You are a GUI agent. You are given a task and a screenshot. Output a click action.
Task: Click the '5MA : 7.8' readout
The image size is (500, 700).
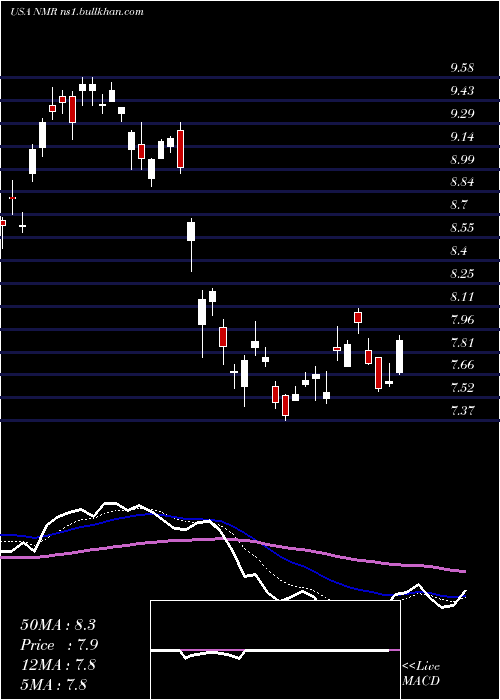tap(53, 684)
